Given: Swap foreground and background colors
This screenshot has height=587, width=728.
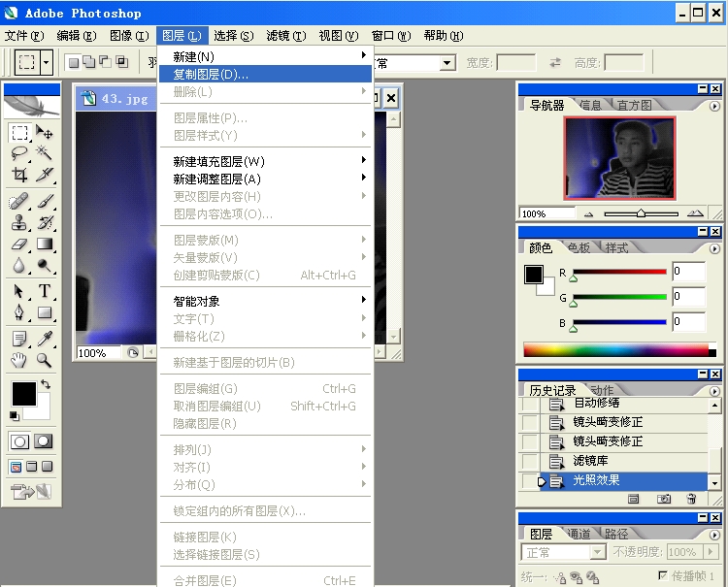Looking at the screenshot, I should tap(46, 384).
